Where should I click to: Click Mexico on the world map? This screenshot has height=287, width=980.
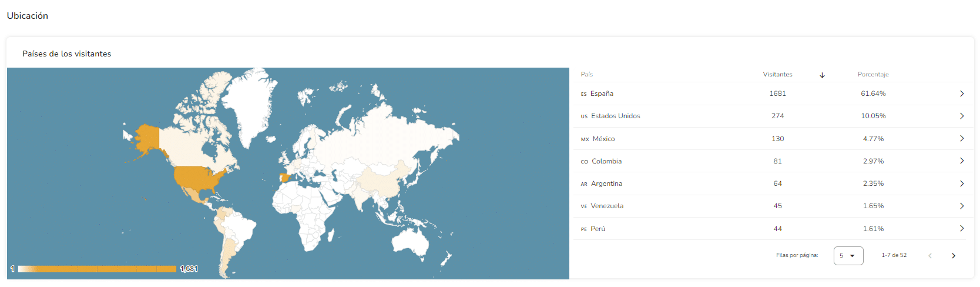pyautogui.click(x=194, y=196)
